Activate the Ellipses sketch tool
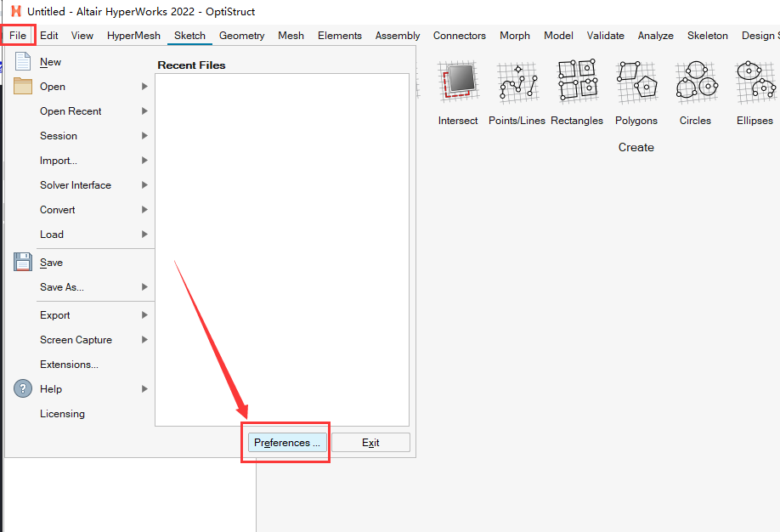Viewport: 780px width, 532px height. click(x=755, y=82)
